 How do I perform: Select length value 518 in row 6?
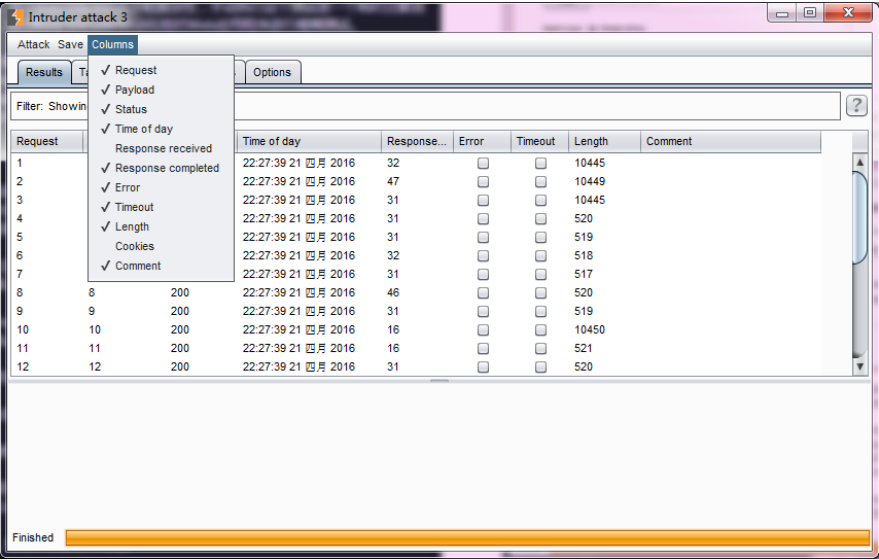point(584,256)
